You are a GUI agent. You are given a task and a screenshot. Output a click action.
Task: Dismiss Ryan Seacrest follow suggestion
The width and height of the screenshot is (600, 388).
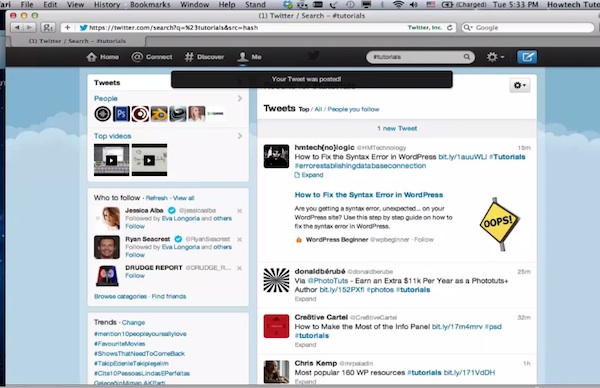(240, 240)
